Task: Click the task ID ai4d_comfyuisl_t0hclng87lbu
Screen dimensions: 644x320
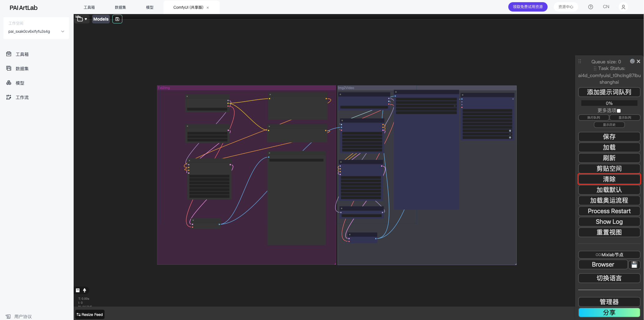Action: 609,75
